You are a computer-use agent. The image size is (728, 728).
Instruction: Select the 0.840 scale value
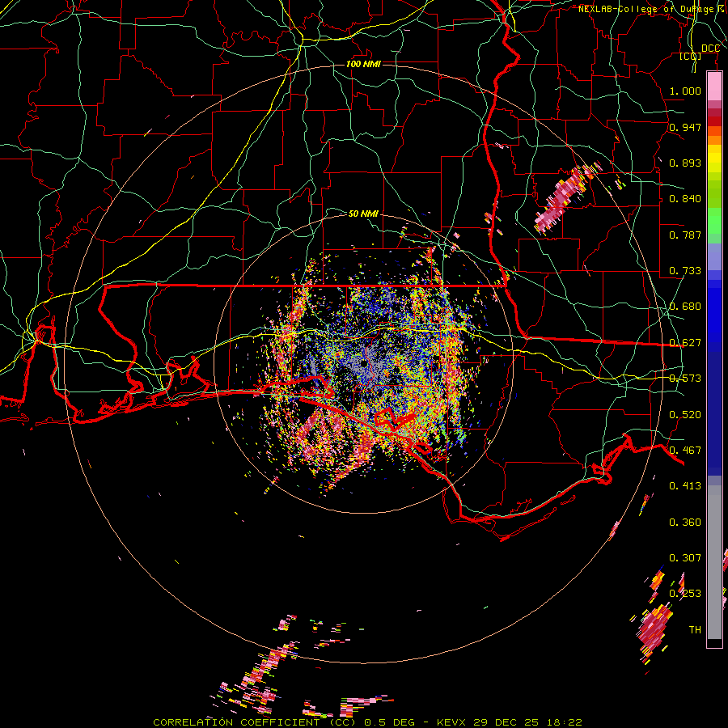(685, 199)
